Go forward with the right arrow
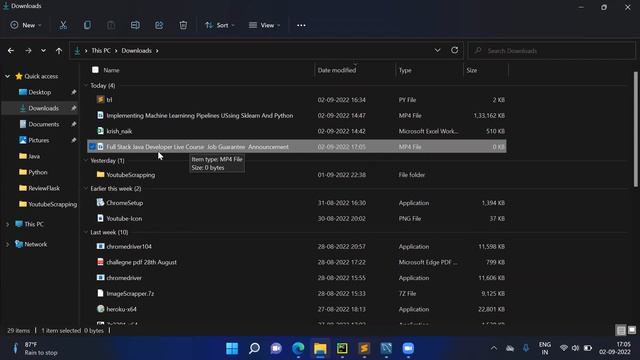The image size is (640, 360). 28,51
